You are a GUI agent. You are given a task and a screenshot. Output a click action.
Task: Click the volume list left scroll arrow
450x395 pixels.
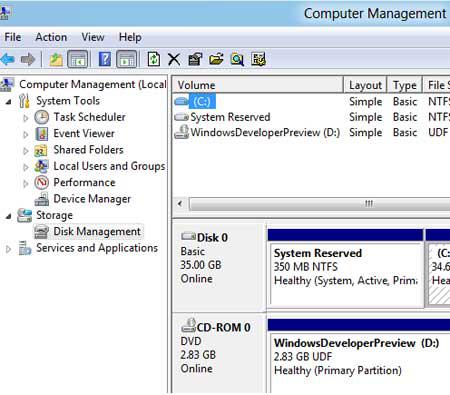point(180,203)
